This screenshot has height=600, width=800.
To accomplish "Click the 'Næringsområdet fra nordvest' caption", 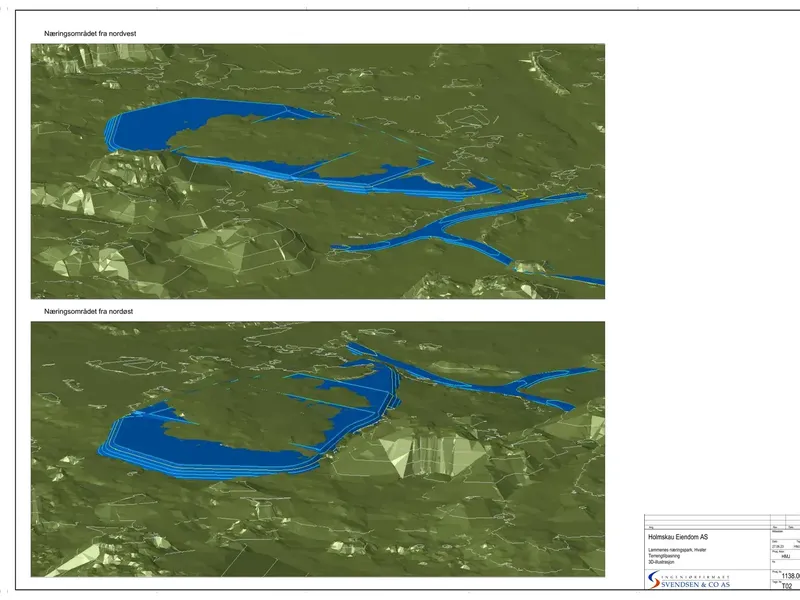I will click(90, 33).
